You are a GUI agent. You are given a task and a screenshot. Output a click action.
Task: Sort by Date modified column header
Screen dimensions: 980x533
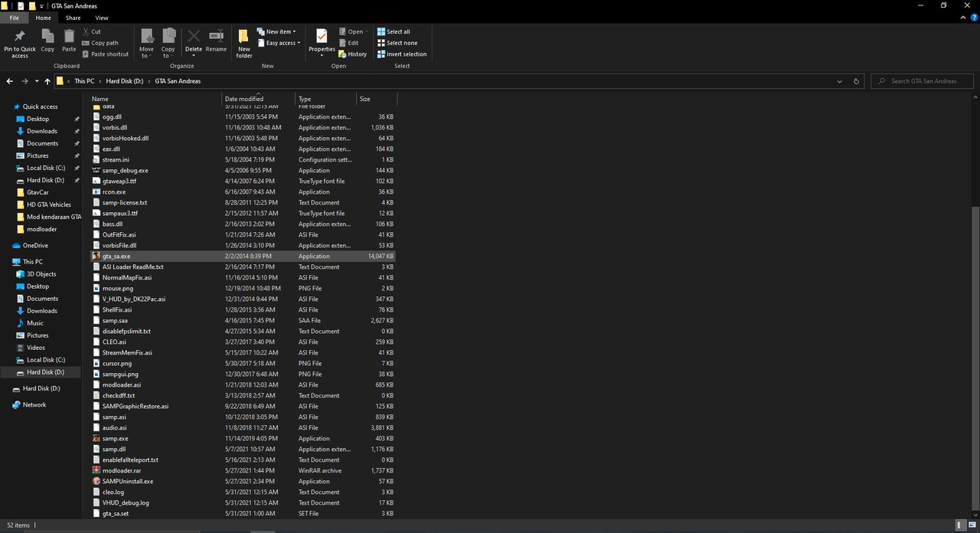coord(259,99)
